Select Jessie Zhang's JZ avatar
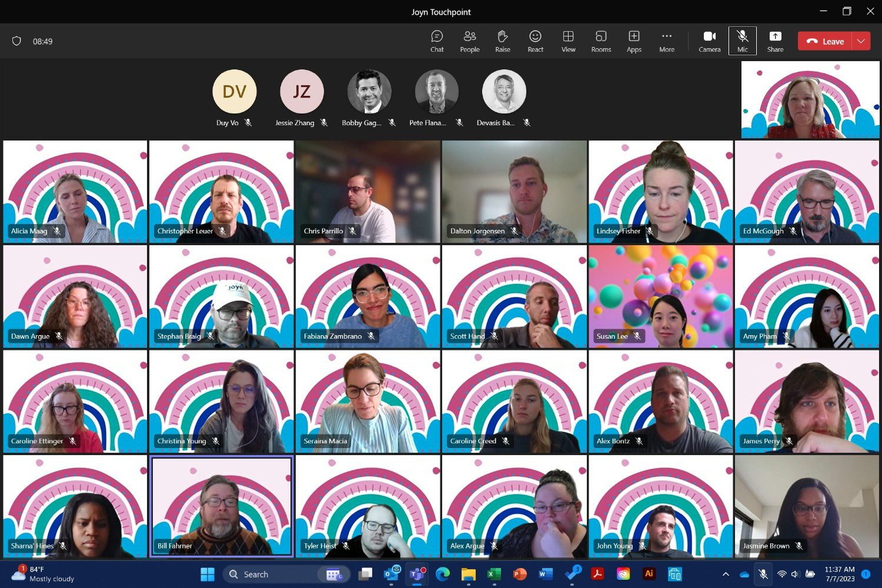Image resolution: width=882 pixels, height=588 pixels. click(x=302, y=91)
